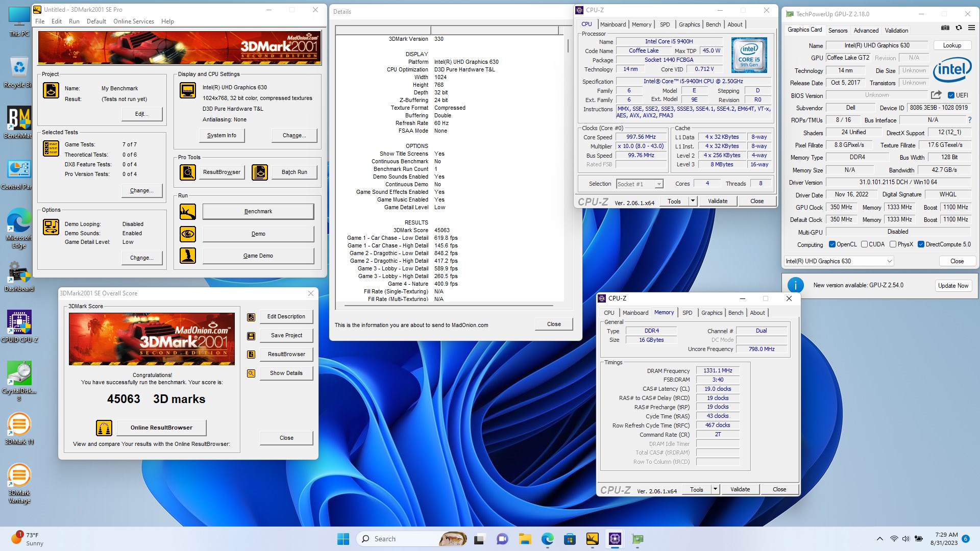Open 3DMark 11 desktop shortcut

click(19, 429)
